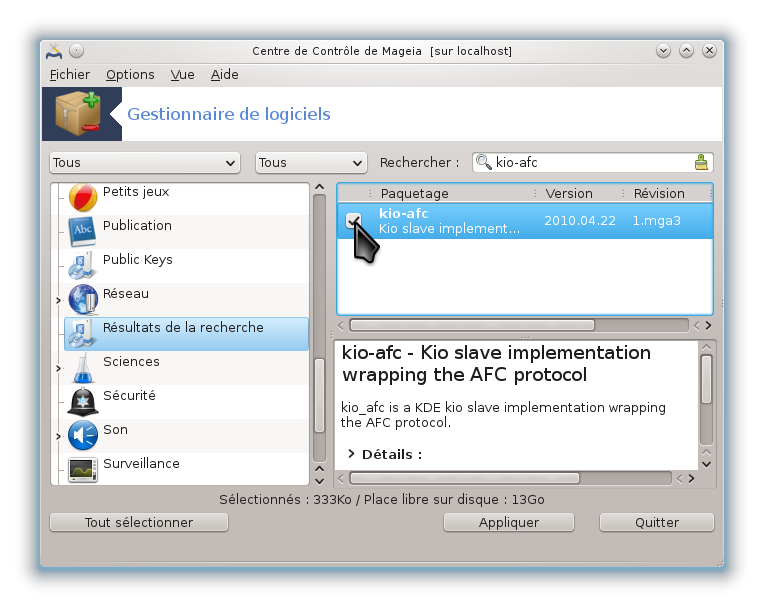The width and height of the screenshot is (764, 607).
Task: Click the Petits jeux ball icon
Action: 83,198
